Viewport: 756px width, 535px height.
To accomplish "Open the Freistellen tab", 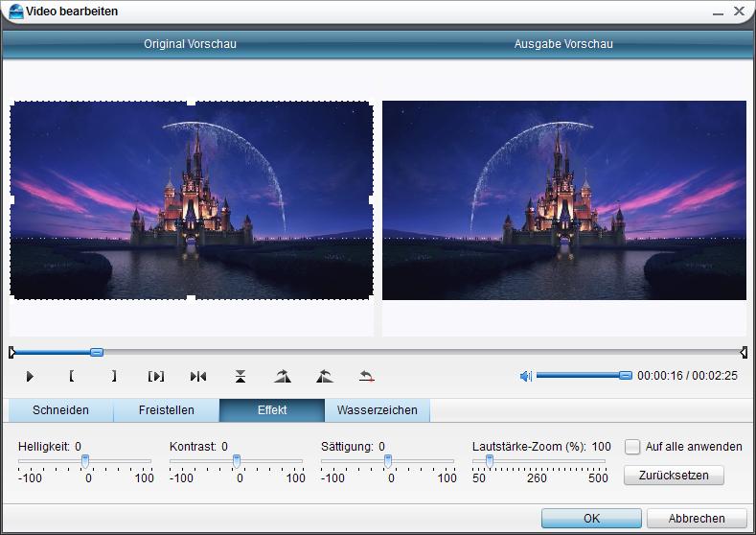I will pos(166,410).
